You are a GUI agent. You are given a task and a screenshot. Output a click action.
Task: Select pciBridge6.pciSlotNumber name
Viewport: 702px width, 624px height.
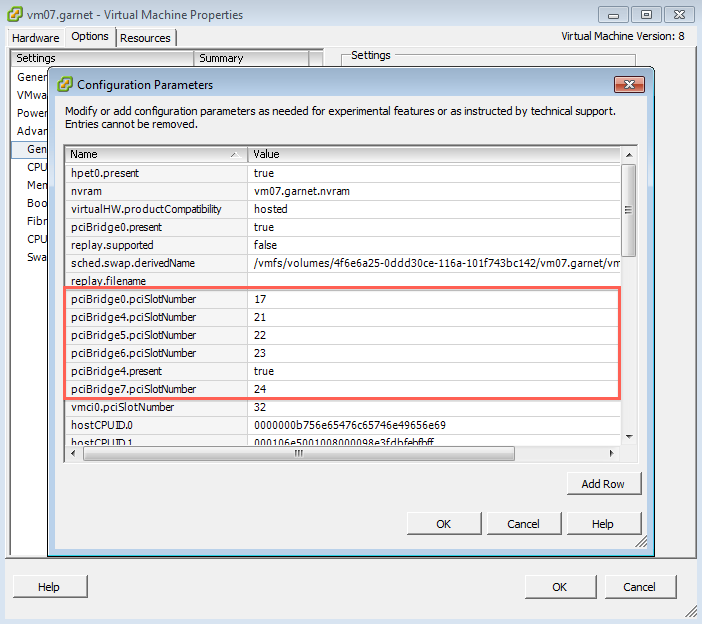(x=133, y=353)
